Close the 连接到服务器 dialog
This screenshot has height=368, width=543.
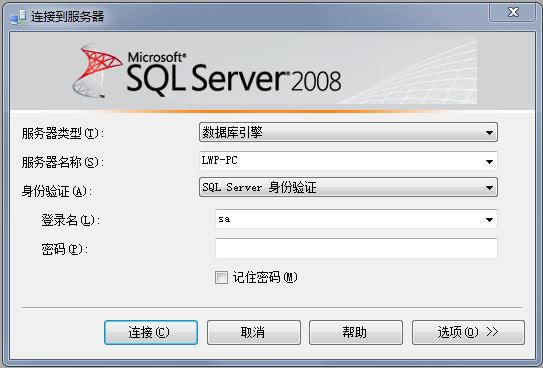pyautogui.click(x=512, y=12)
